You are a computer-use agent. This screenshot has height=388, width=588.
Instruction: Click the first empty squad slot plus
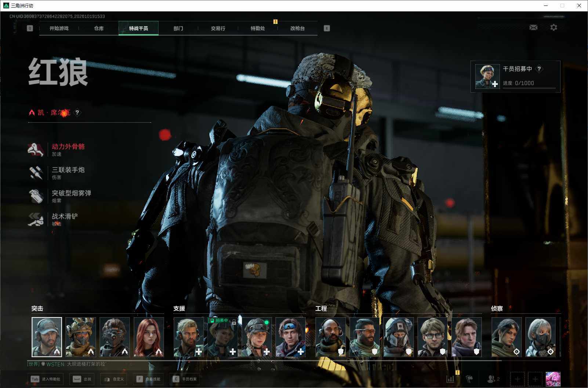pos(517,379)
